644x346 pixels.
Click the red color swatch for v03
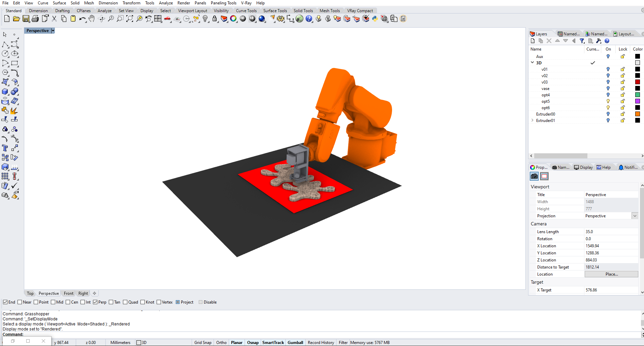(x=638, y=82)
